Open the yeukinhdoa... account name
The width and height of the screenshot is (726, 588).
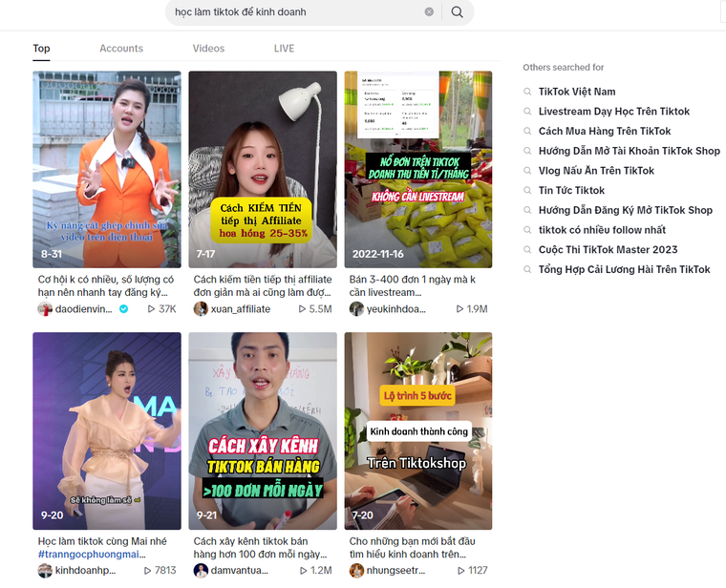(395, 309)
